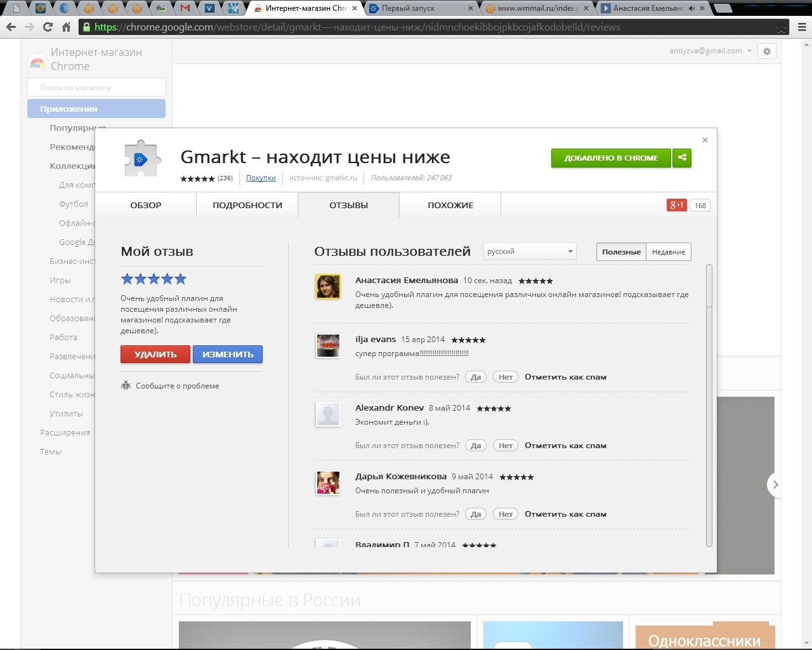The height and width of the screenshot is (650, 812).
Task: Click the fifth star in my review
Action: (181, 279)
